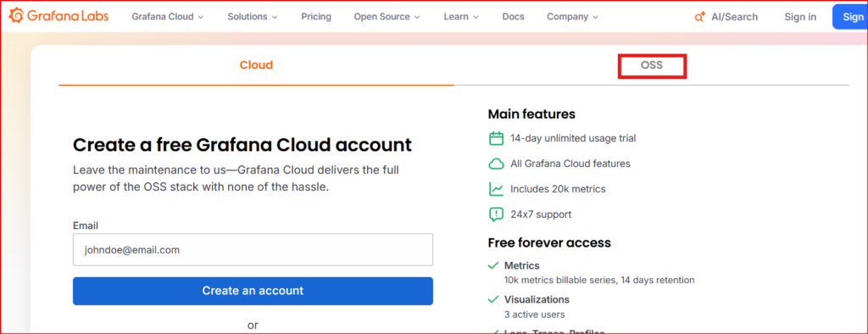Click the Create an account button

(253, 291)
